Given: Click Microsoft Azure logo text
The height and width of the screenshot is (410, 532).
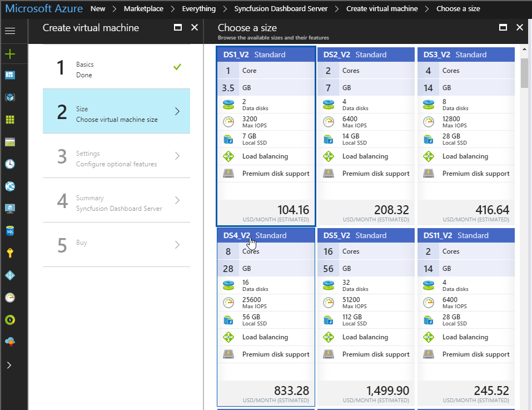Looking at the screenshot, I should pos(44,9).
